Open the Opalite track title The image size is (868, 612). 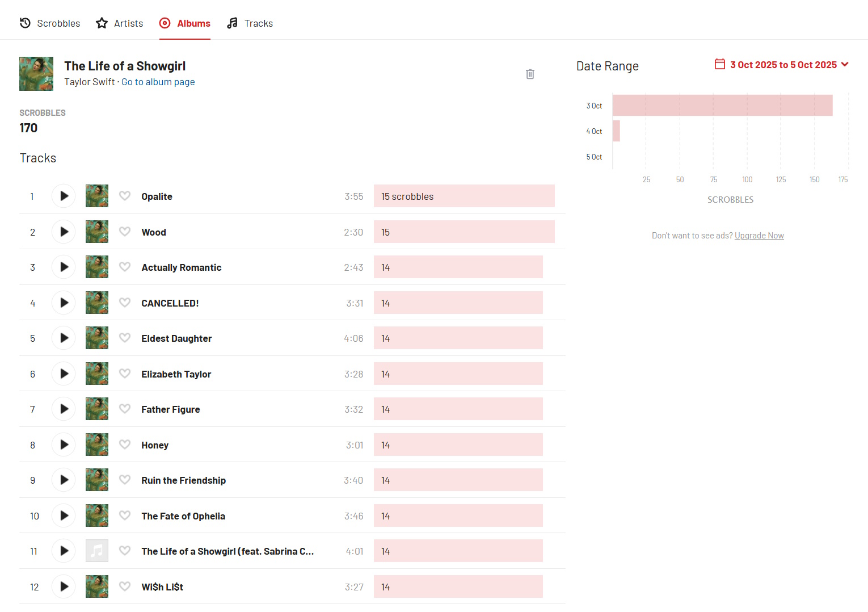coord(157,196)
